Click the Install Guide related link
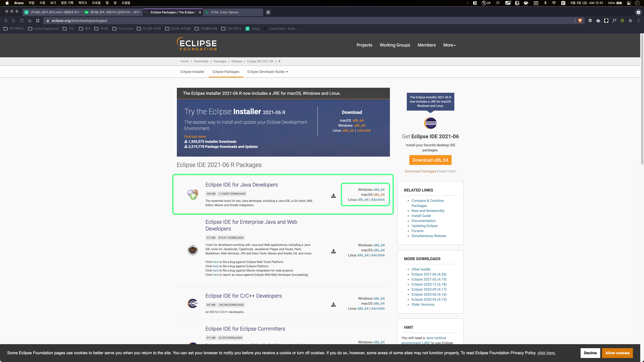644x362 pixels. 421,216
